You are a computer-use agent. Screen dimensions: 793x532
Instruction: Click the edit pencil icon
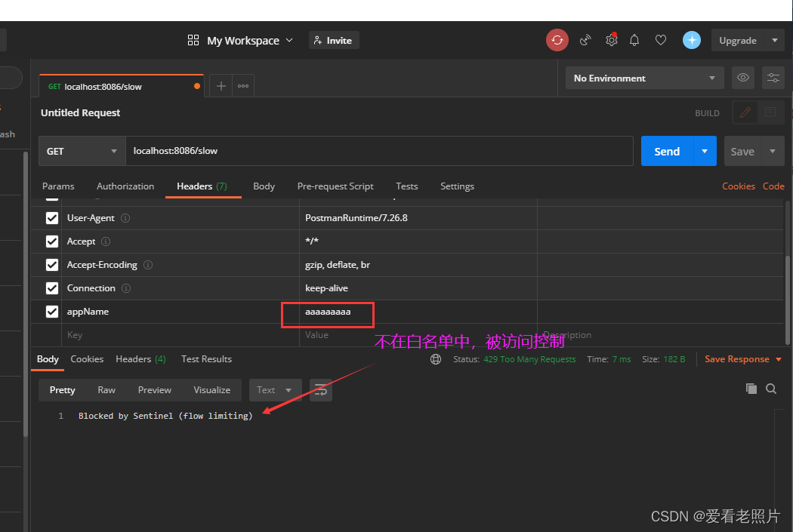pyautogui.click(x=745, y=112)
